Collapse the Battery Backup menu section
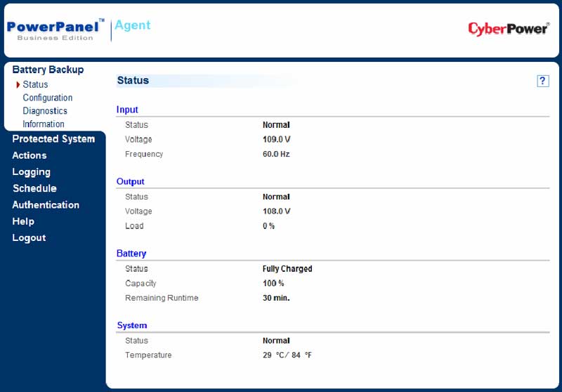 [48, 70]
